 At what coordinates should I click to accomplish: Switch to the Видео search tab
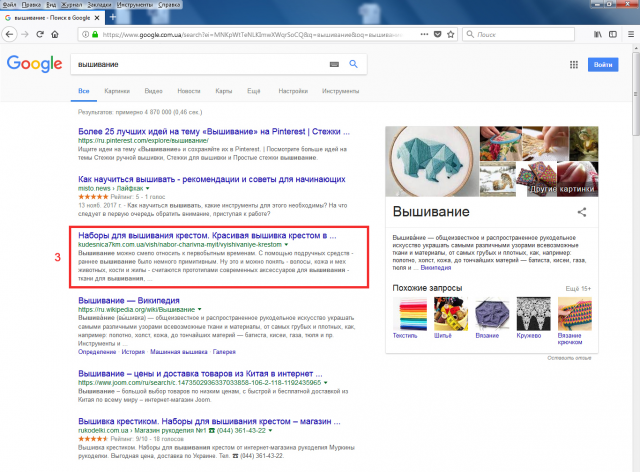click(x=153, y=91)
